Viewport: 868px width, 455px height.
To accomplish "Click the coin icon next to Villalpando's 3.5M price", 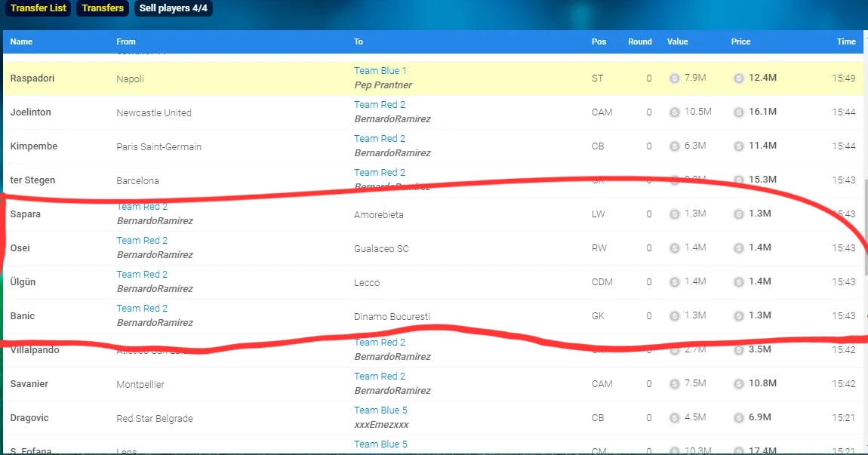I will pyautogui.click(x=739, y=349).
